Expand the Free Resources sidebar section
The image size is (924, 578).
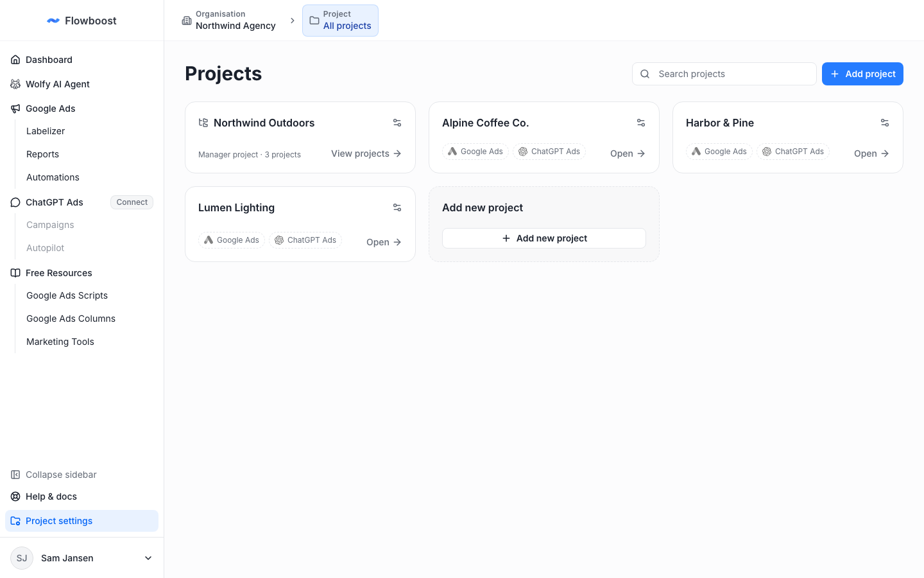[x=81, y=273]
